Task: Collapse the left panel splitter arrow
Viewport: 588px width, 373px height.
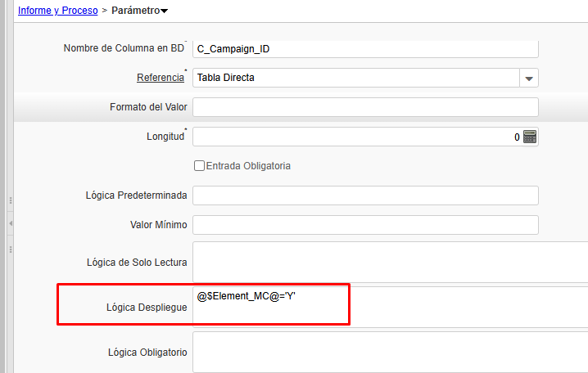Action: click(11, 223)
